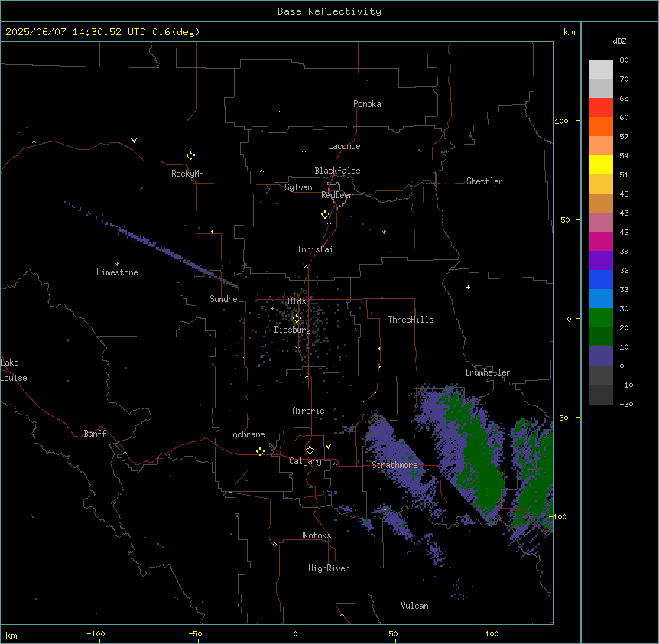The height and width of the screenshot is (644, 659).
Task: Click the Stettler label
Action: [485, 181]
